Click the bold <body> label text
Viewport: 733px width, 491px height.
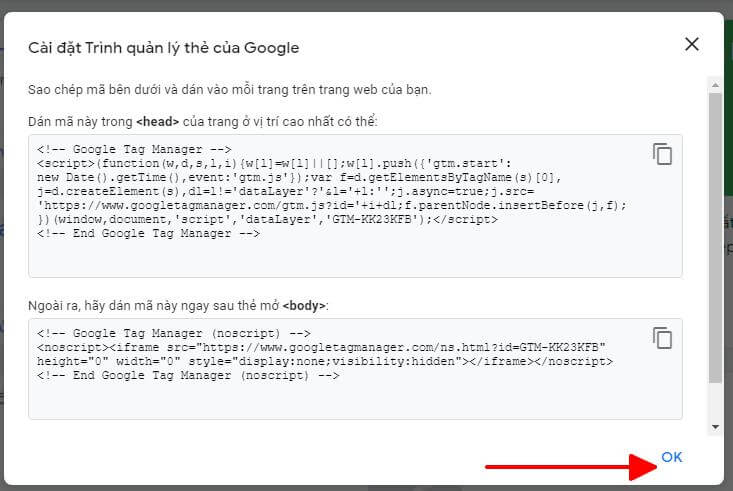pos(304,306)
